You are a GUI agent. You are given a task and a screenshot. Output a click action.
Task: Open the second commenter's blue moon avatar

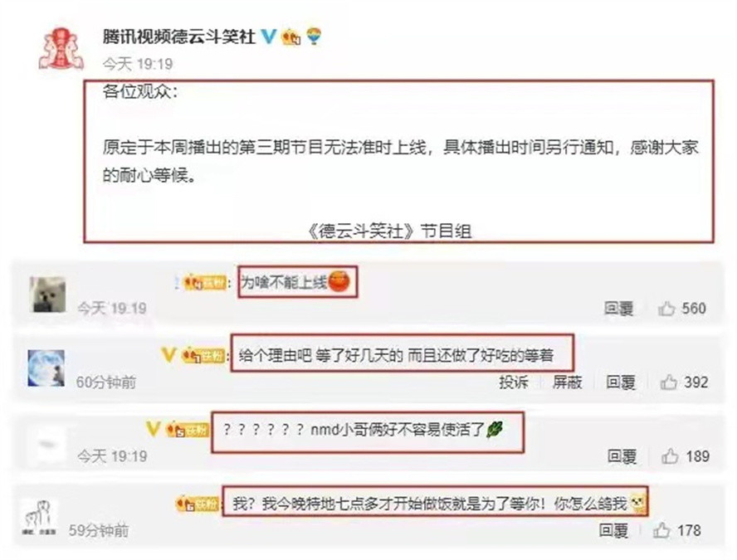[x=46, y=368]
